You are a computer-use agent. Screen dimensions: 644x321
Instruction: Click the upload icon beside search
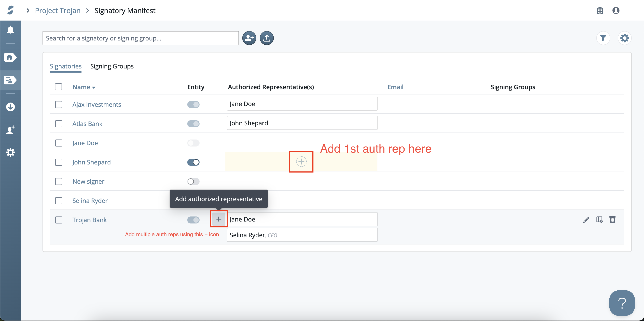[267, 38]
